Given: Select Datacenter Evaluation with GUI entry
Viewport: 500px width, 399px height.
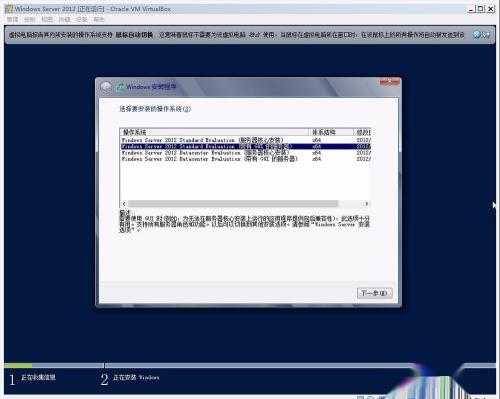Looking at the screenshot, I should pos(245,159).
